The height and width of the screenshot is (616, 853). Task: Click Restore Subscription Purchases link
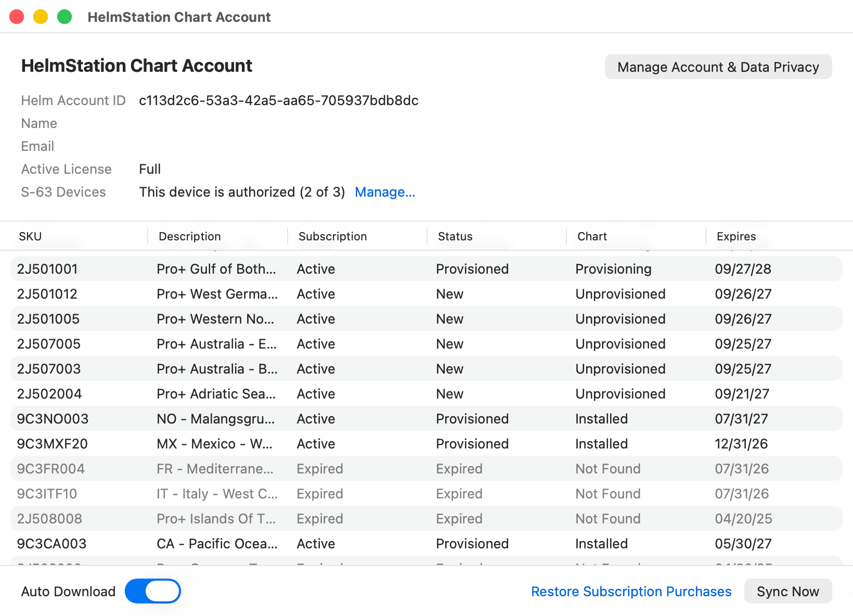[x=631, y=592]
